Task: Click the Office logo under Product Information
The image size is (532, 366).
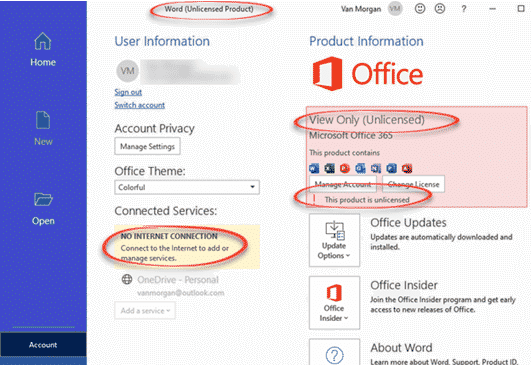Action: coord(368,74)
